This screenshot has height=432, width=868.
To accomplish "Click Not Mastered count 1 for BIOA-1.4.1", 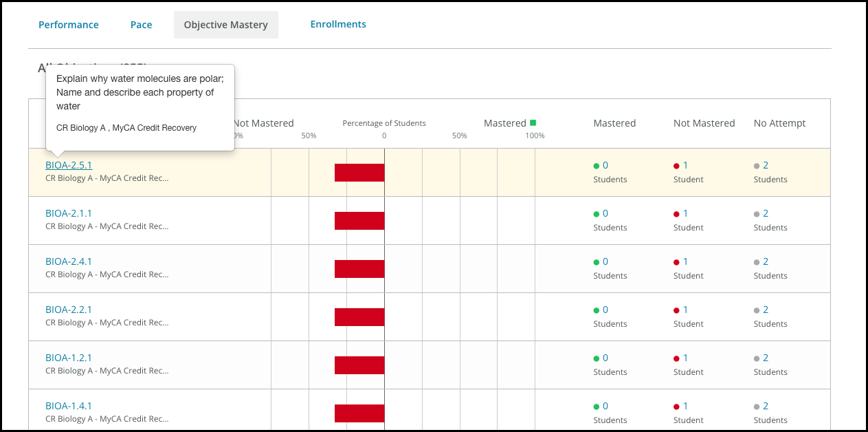I will coord(685,406).
